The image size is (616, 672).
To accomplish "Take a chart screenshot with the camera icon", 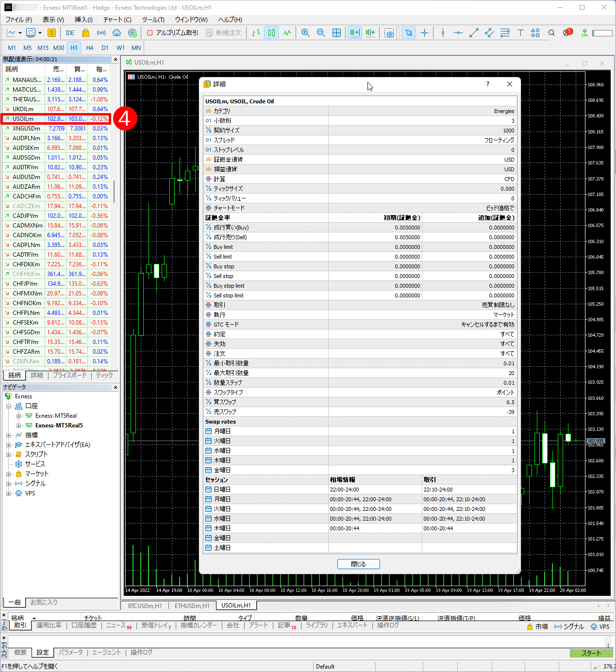I will click(389, 33).
